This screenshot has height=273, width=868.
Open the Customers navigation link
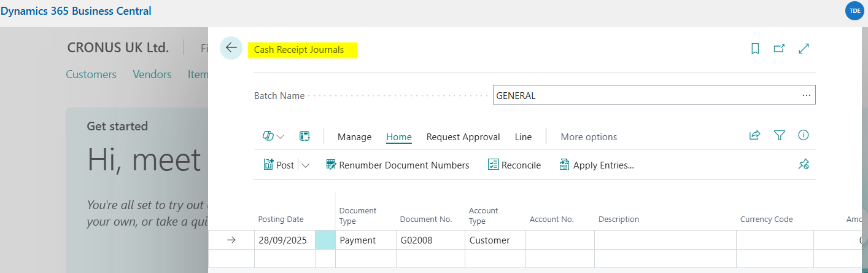pos(91,74)
